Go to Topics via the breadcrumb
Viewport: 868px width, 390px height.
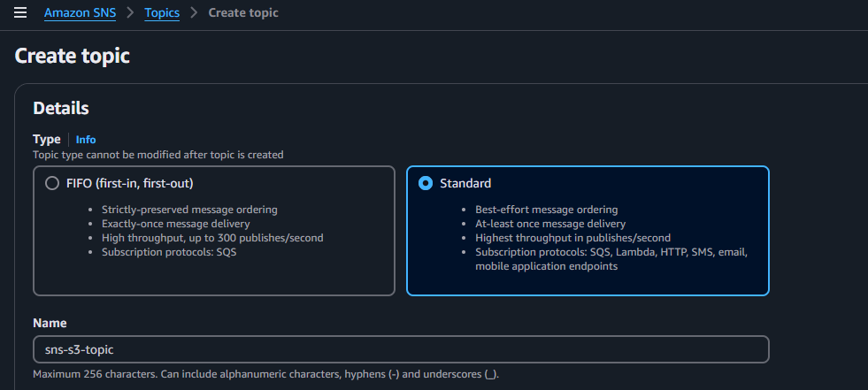162,13
